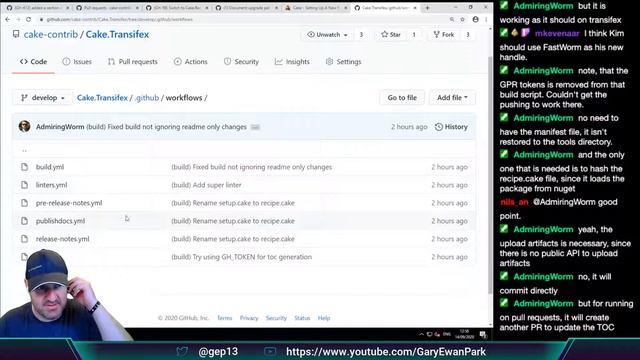Fork the repository
Screen dimensions: 640x360
tap(444, 35)
